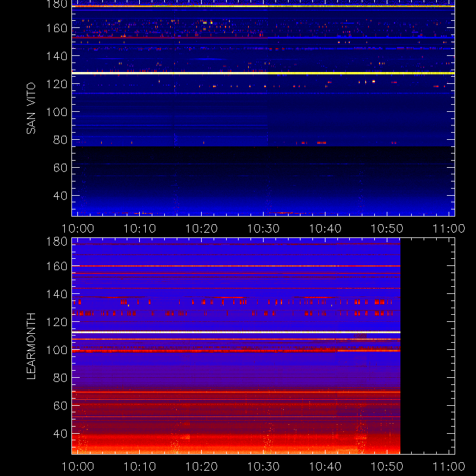Viewport: 476px width, 476px height.
Task: Select the 160 frequency tick on SAN VITO plot
Action: [57, 28]
